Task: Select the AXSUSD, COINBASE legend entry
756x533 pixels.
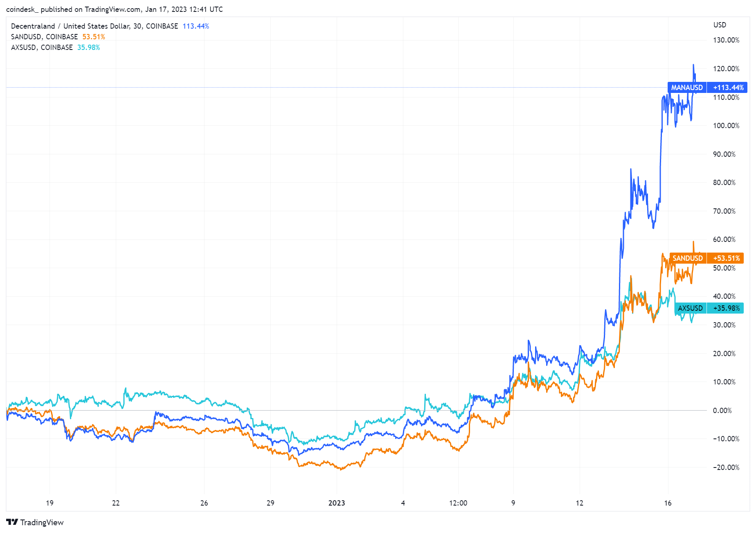Action: click(x=42, y=47)
